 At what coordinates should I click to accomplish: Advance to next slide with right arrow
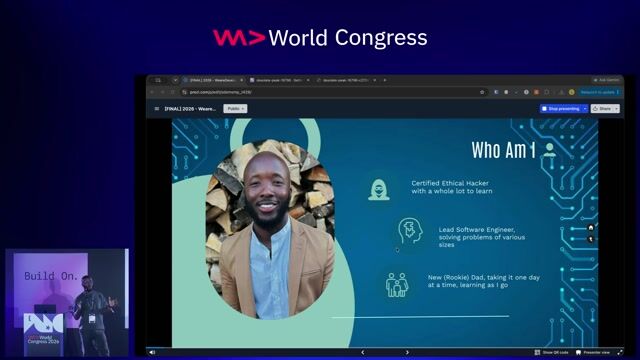[x=407, y=352]
